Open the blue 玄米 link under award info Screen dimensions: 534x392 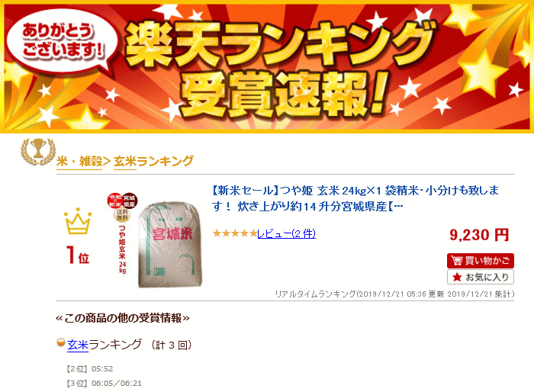click(78, 345)
